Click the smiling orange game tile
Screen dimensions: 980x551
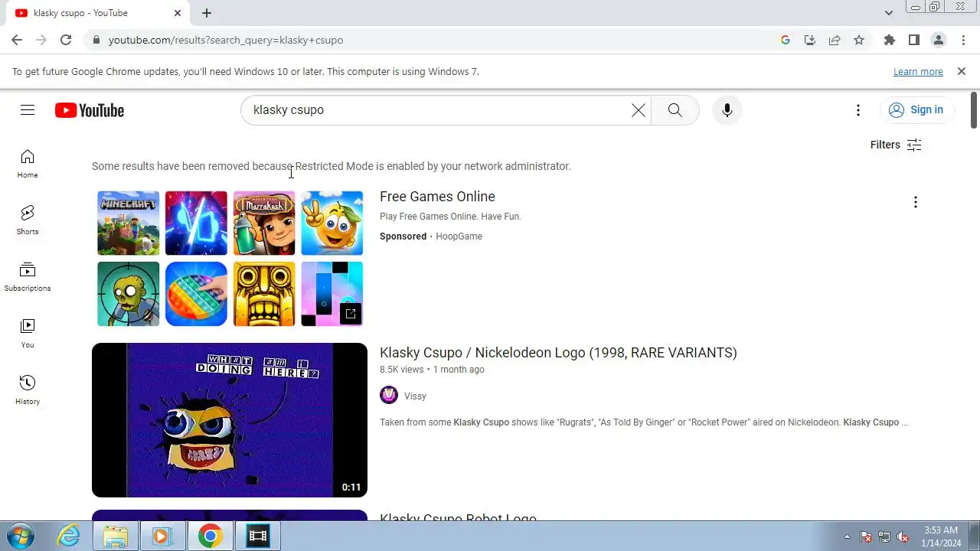tap(332, 223)
